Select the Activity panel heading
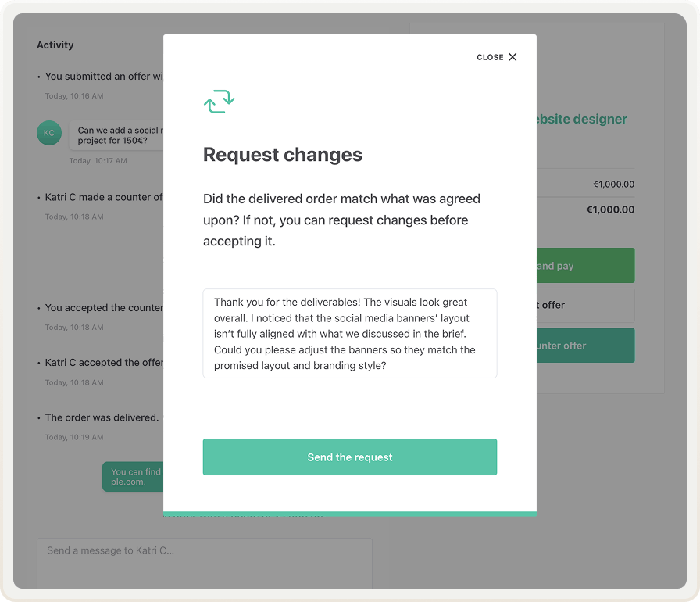Image resolution: width=700 pixels, height=602 pixels. pyautogui.click(x=55, y=45)
